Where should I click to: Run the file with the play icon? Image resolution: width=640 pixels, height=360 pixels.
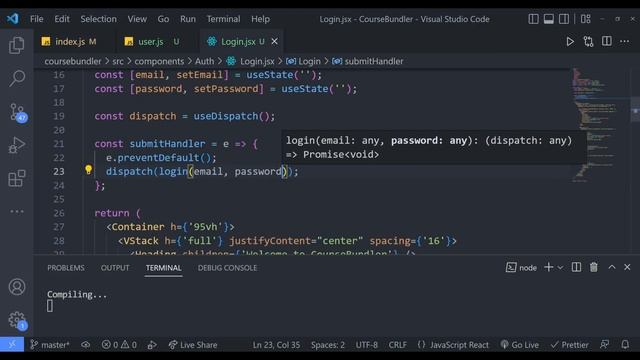pos(570,42)
